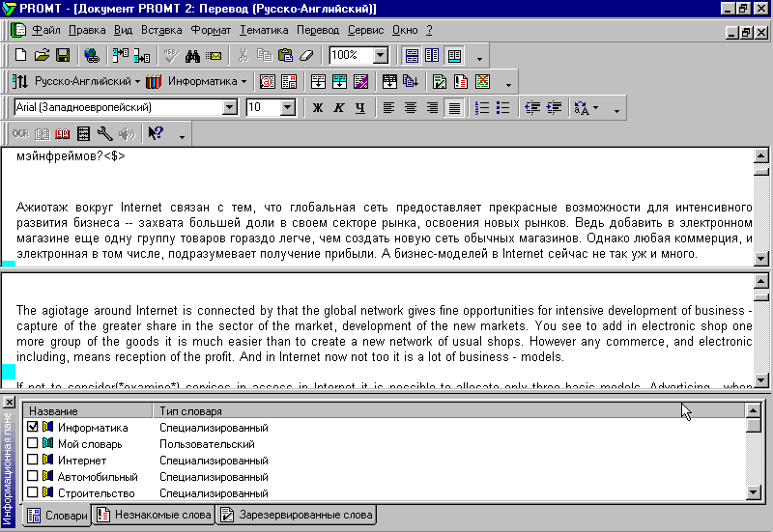The image size is (773, 532).
Task: Click the wrench settings icon
Action: coord(104,133)
